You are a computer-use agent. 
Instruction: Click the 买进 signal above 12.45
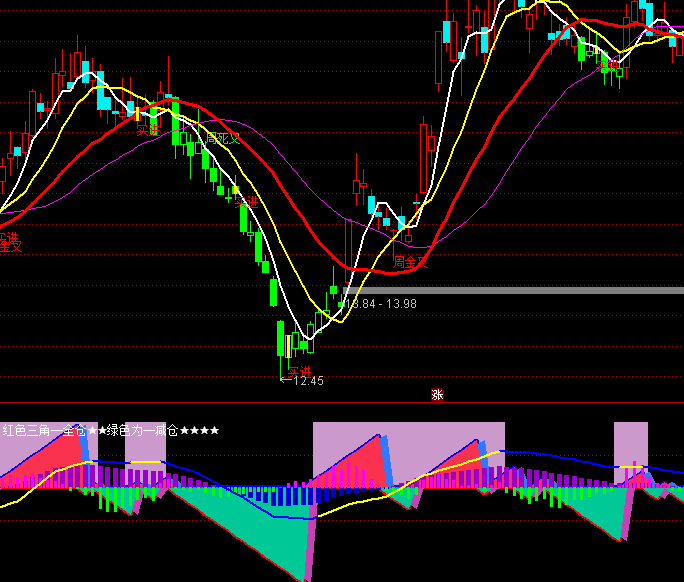(x=300, y=371)
